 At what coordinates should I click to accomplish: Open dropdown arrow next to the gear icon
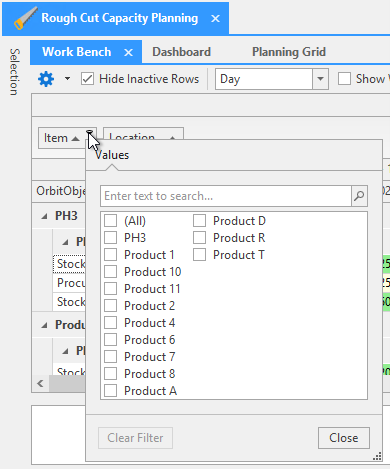tap(67, 79)
